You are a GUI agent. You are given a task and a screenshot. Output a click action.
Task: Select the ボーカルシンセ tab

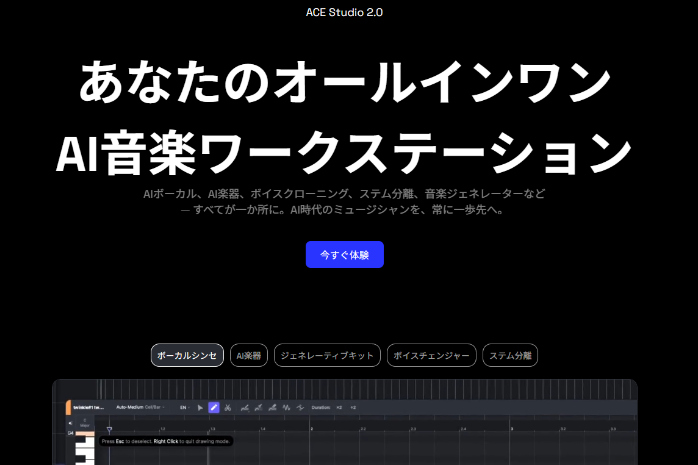coord(187,355)
